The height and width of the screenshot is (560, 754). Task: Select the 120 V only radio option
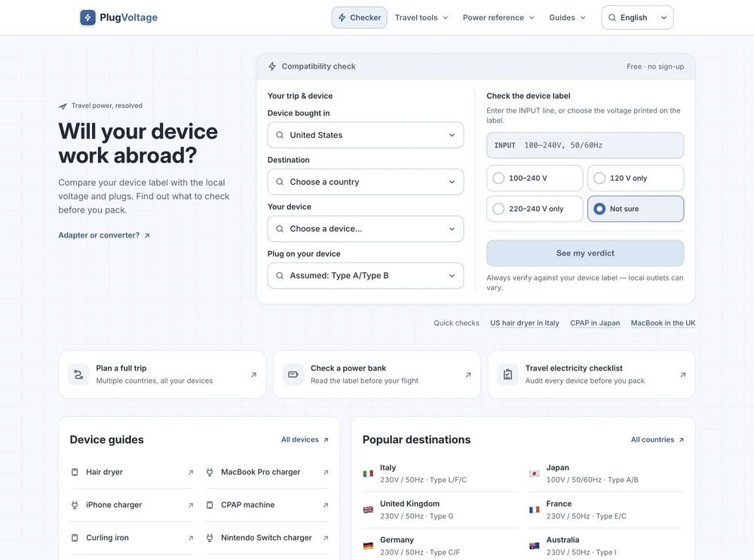pos(636,179)
